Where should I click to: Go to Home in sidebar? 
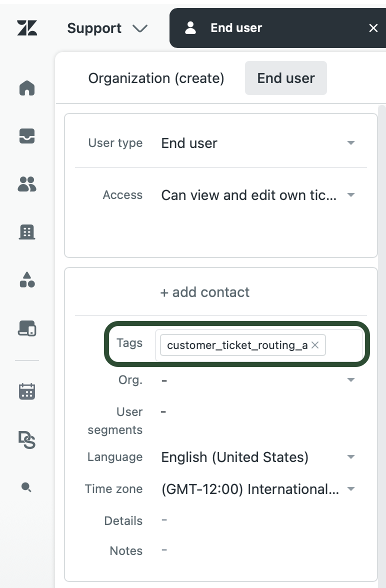[x=27, y=88]
